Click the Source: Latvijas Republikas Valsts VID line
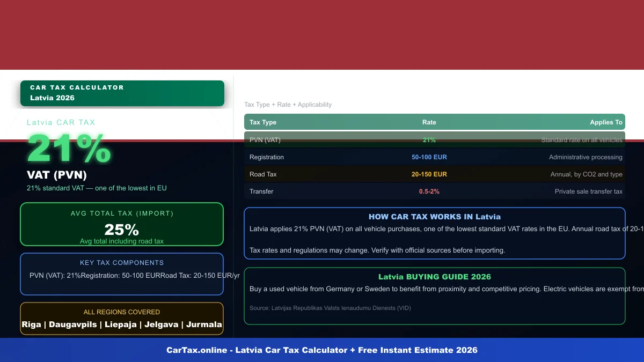Viewport: 644px width, 362px height. coord(330,308)
